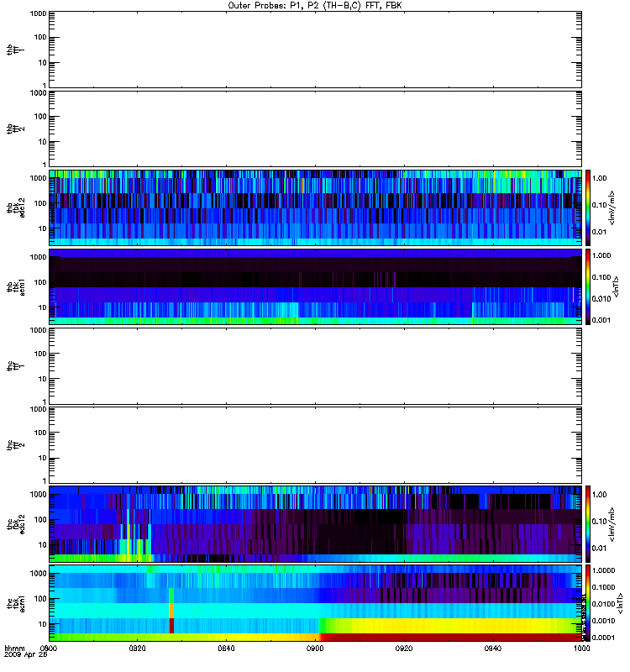The height and width of the screenshot is (672, 630).
Task: Click the 100 y-axis tick of thc fbk edc12 panel
Action: click(x=40, y=520)
